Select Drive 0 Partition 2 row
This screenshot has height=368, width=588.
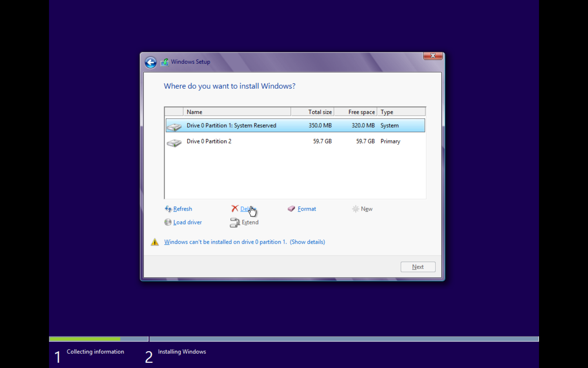(x=295, y=141)
